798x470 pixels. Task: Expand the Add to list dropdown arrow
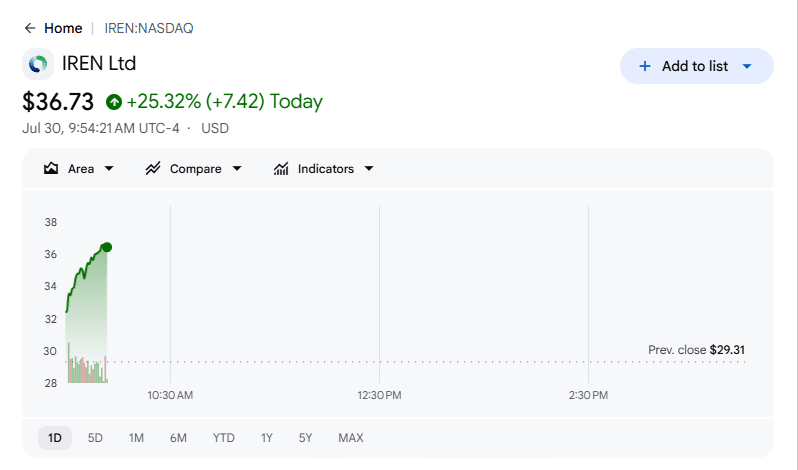(747, 66)
